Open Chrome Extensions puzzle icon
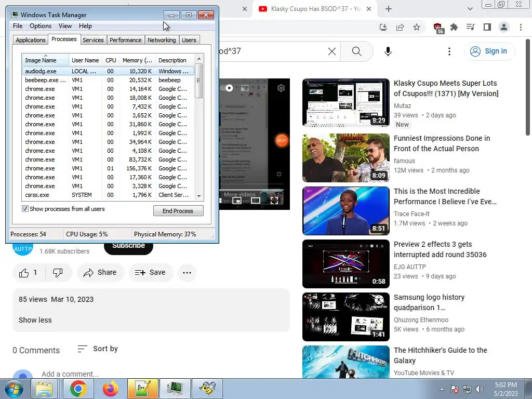 pyautogui.click(x=454, y=27)
